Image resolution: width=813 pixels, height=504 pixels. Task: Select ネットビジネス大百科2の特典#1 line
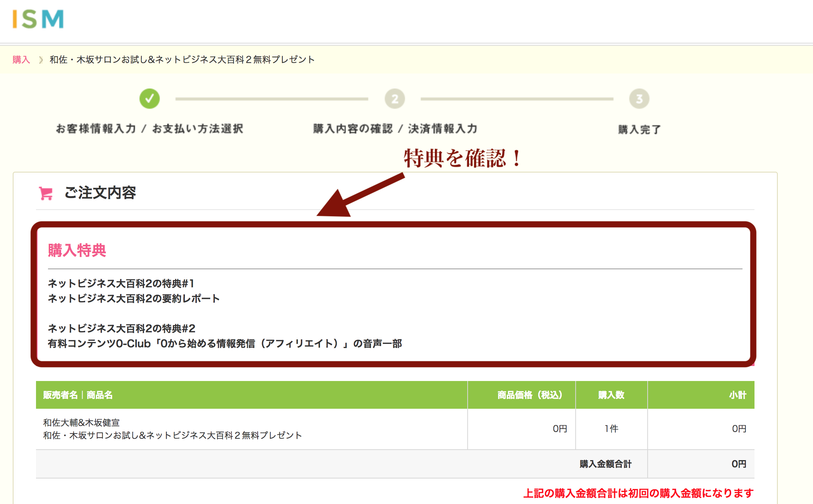121,283
